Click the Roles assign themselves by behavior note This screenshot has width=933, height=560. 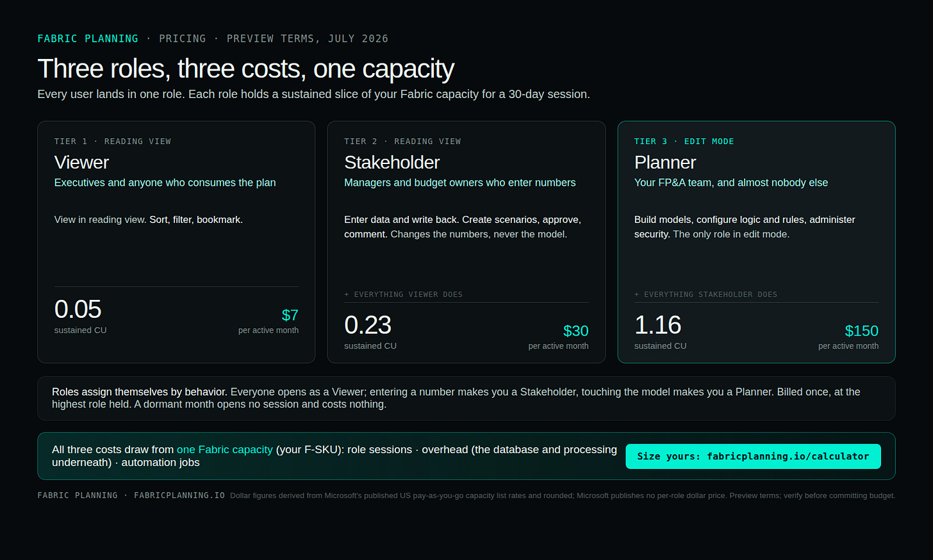(x=467, y=398)
